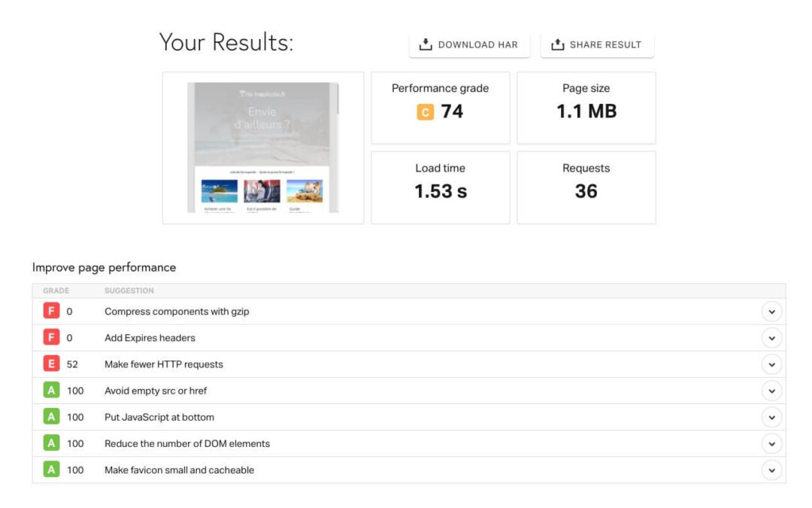Click the Performance grade label
Screen dimensions: 812x508
(x=440, y=88)
